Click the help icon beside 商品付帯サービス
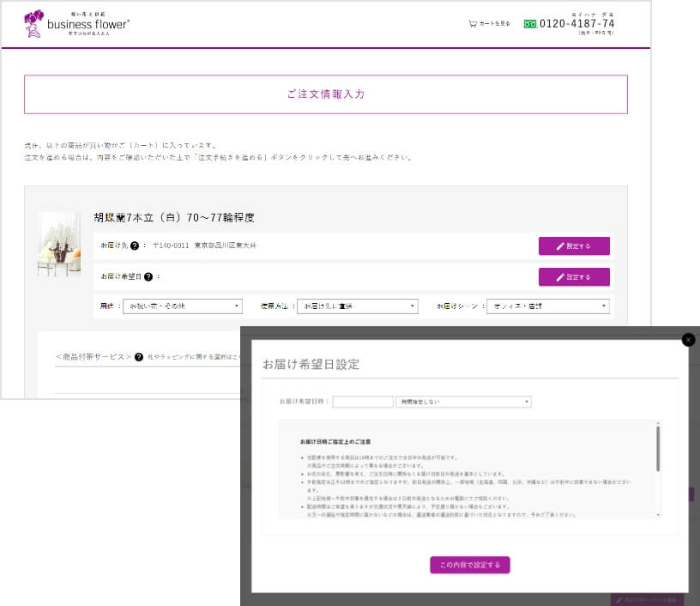The width and height of the screenshot is (700, 606). (x=139, y=356)
